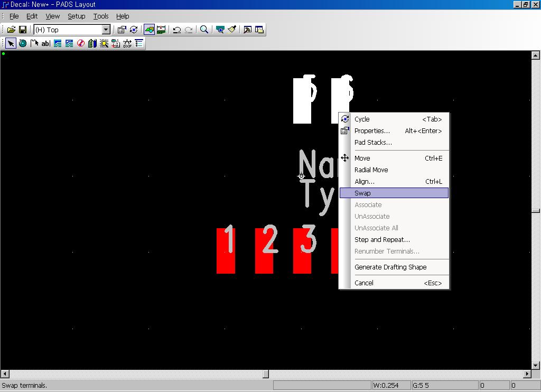Click the greyed Redo arrow icon
Screen dimensions: 541x392
(189, 30)
